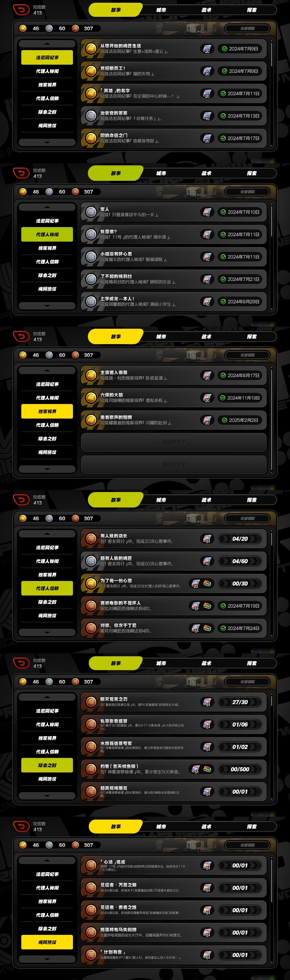The height and width of the screenshot is (980, 290).
Task: Click completed check mark at 2024年8月29日
Action: tap(223, 302)
